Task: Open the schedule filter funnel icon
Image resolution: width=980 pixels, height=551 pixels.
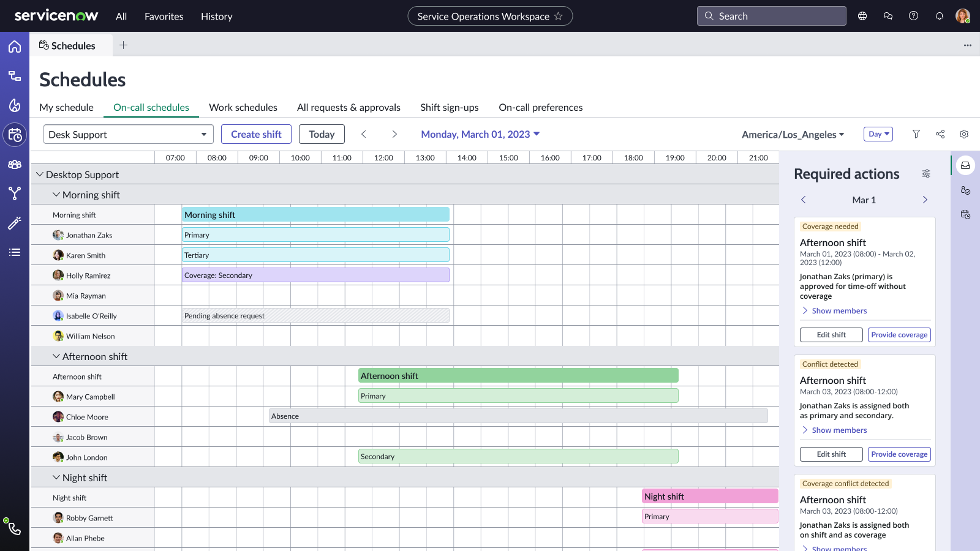Action: coord(916,134)
